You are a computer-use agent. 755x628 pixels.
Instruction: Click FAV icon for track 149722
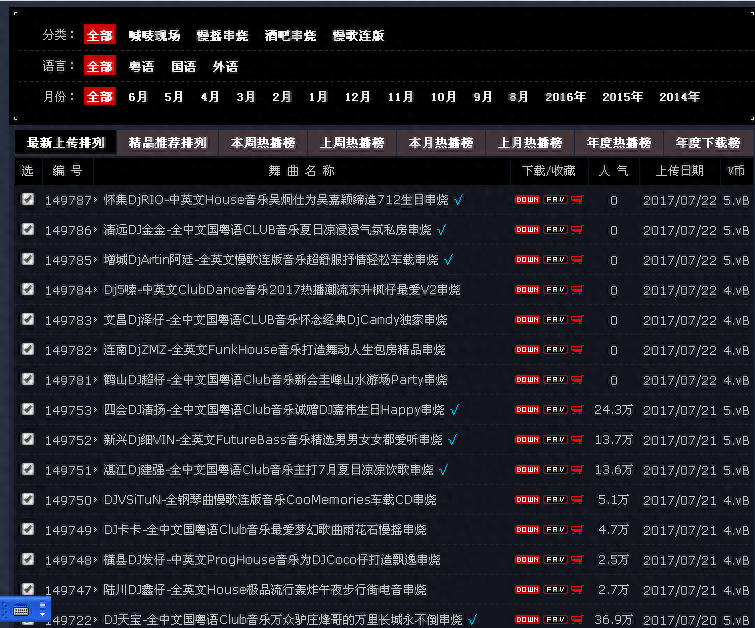tap(555, 619)
